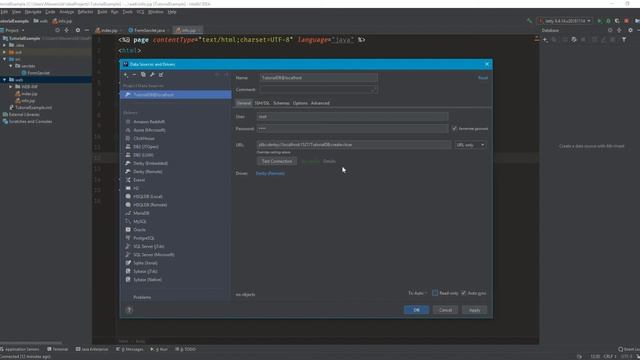The width and height of the screenshot is (640, 360).
Task: Select SQL Server (jTds) driver
Action: point(149,247)
